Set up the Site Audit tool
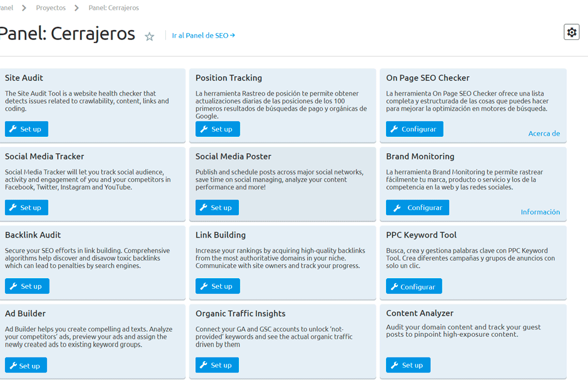The width and height of the screenshot is (588, 390). coord(26,129)
